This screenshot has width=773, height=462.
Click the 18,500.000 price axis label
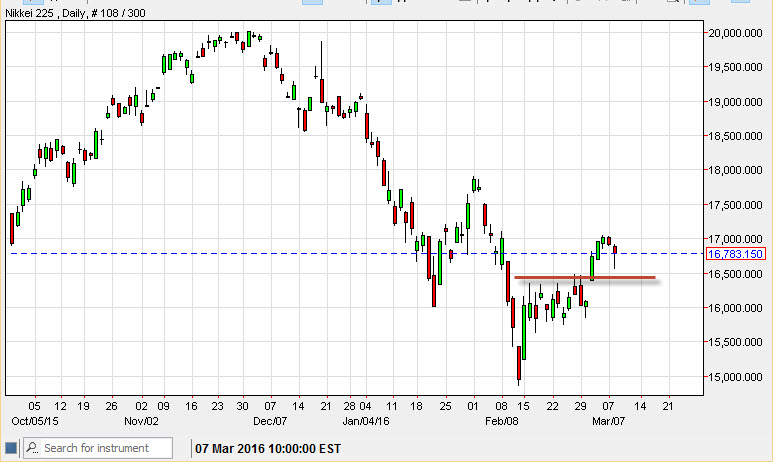click(x=736, y=136)
